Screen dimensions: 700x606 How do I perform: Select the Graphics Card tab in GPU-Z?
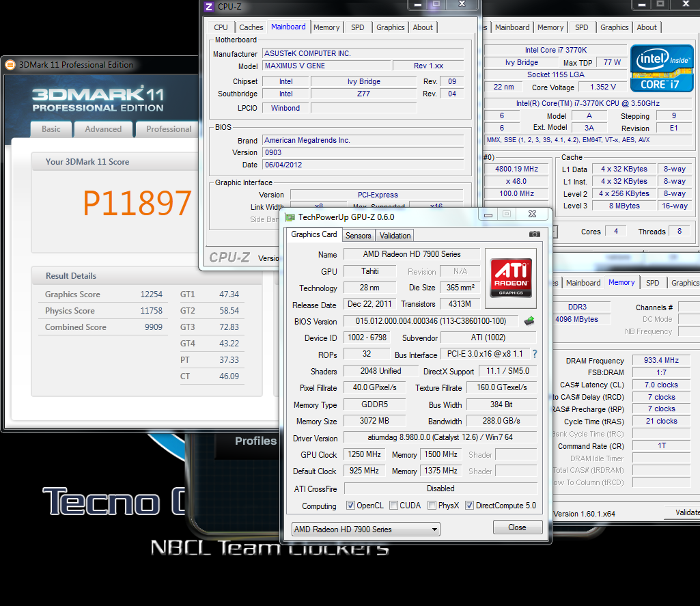[x=314, y=234]
